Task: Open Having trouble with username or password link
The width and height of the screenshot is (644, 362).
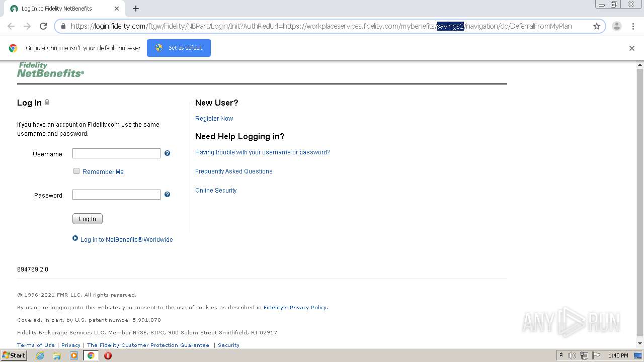Action: coord(263,152)
